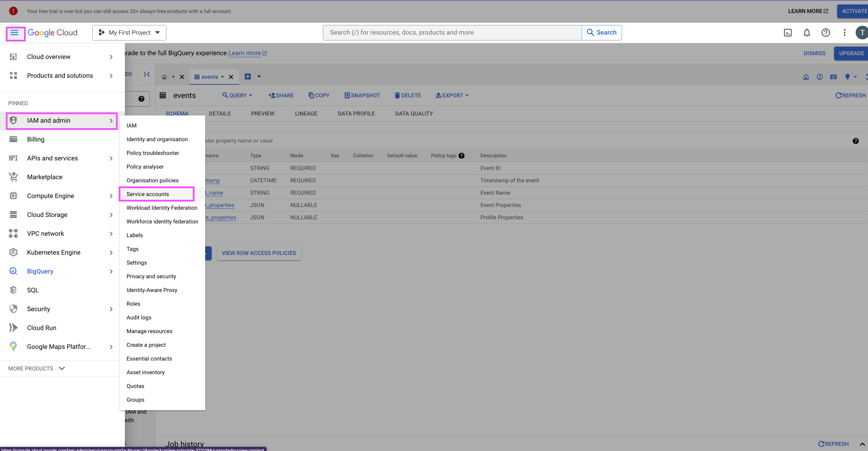The image size is (868, 451).
Task: Click the DISMISS link
Action: tap(814, 53)
